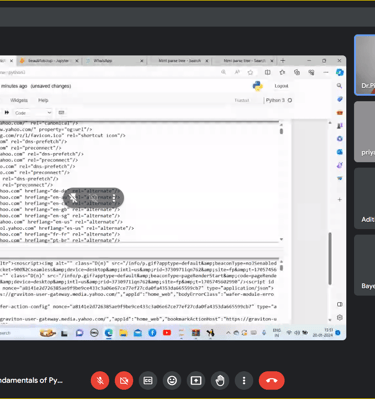This screenshot has height=399, width=375.
Task: Click the browser page vertical scrollbar
Action: 330,258
